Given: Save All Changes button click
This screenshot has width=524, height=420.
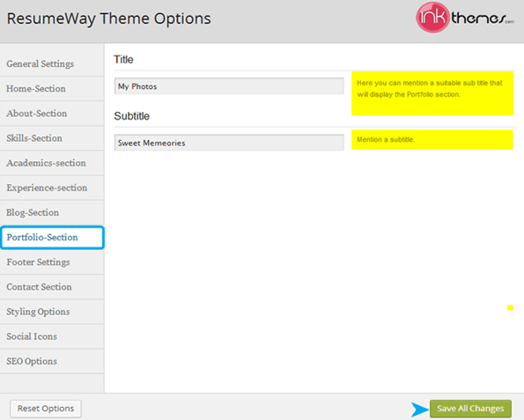Looking at the screenshot, I should pos(470,409).
